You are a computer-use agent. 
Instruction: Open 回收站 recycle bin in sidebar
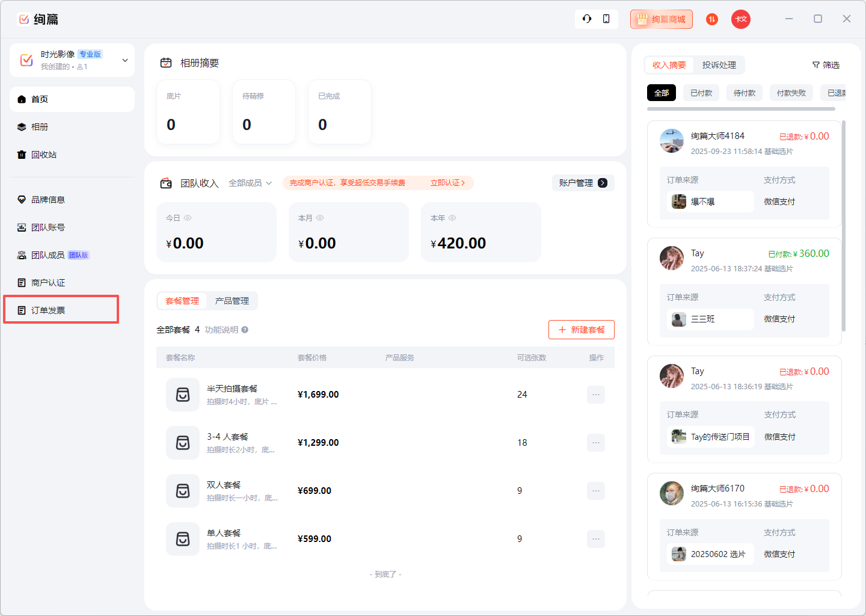(43, 155)
